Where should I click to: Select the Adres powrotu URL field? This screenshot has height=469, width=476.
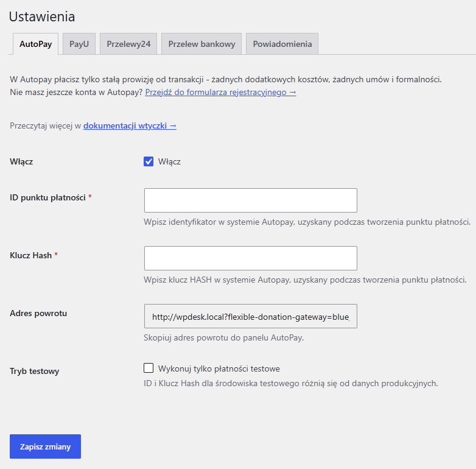tap(250, 316)
